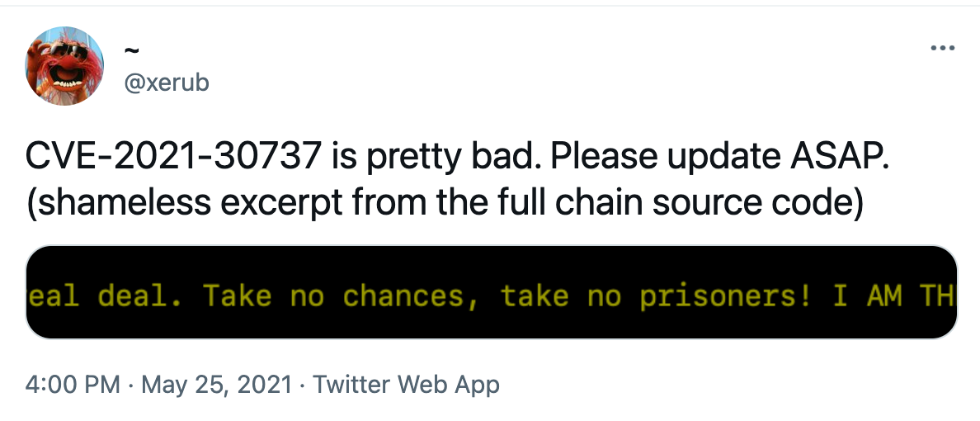Click the 4:00 PM timestamp
Viewport: 980px width, 421px height.
pyautogui.click(x=72, y=384)
